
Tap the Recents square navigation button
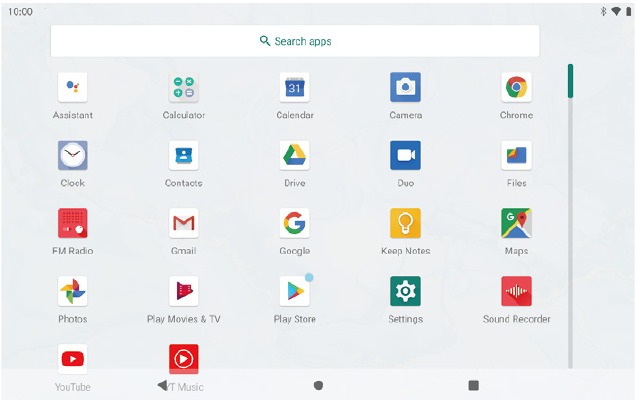coord(473,385)
